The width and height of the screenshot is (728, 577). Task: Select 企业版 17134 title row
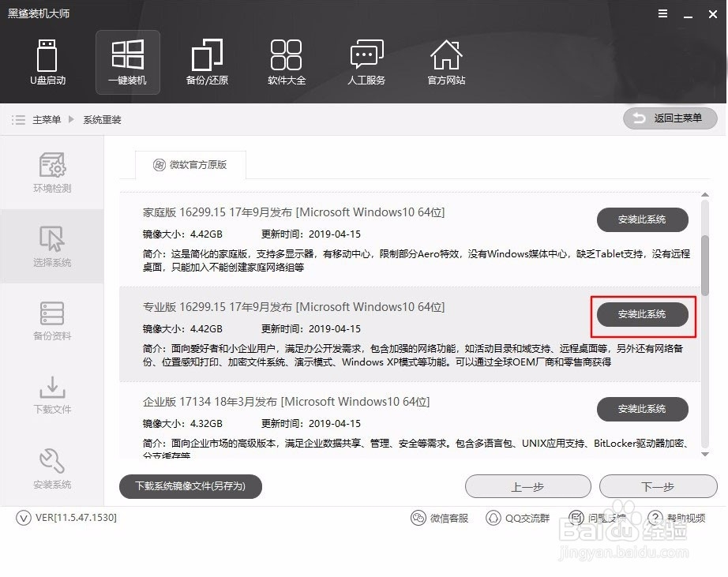[286, 402]
